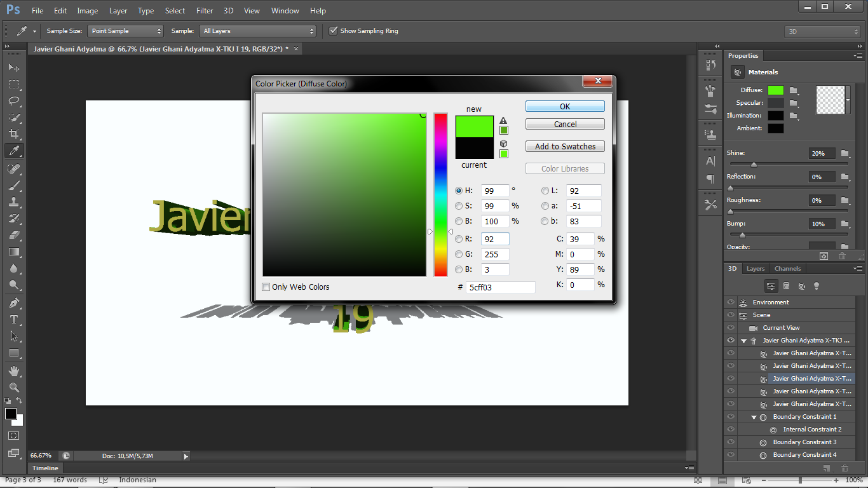Click the Diffuse texture folder icon
868x488 pixels.
[794, 90]
